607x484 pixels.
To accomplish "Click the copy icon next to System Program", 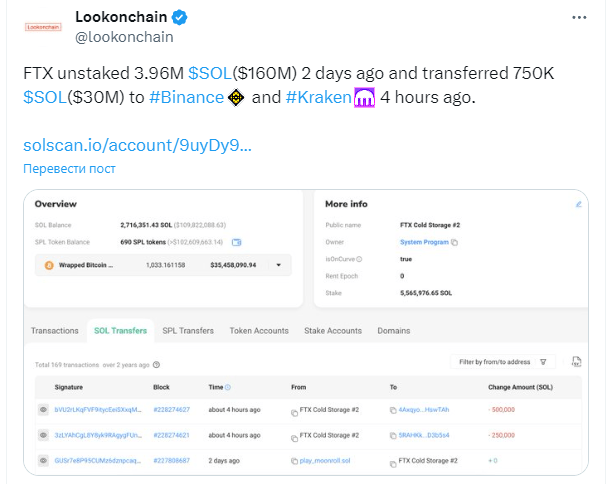I will pos(454,242).
